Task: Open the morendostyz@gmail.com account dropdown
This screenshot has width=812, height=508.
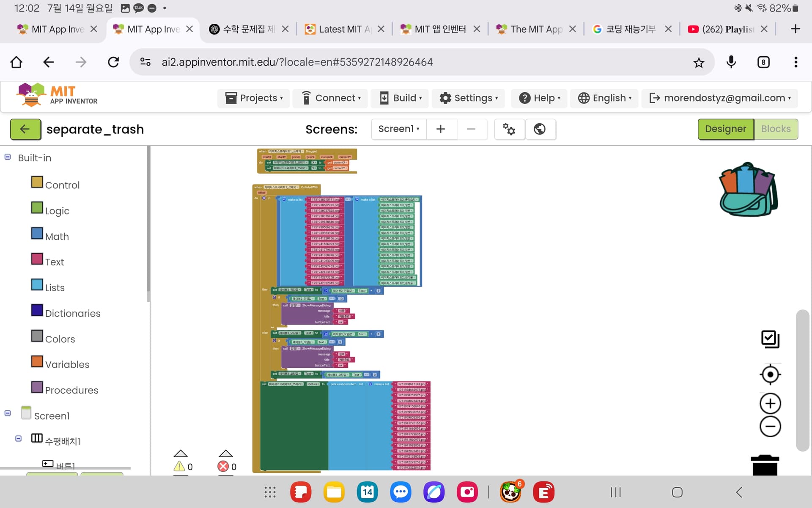Action: coord(720,98)
